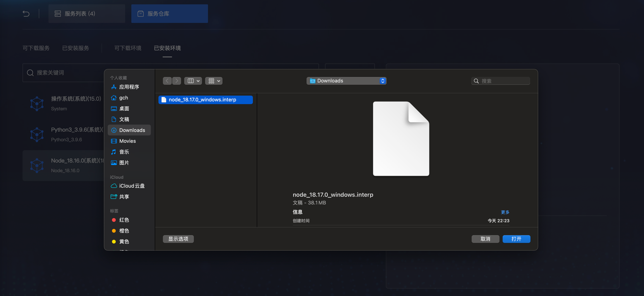
Task: Switch to the 服务仓库 tab
Action: tap(170, 14)
